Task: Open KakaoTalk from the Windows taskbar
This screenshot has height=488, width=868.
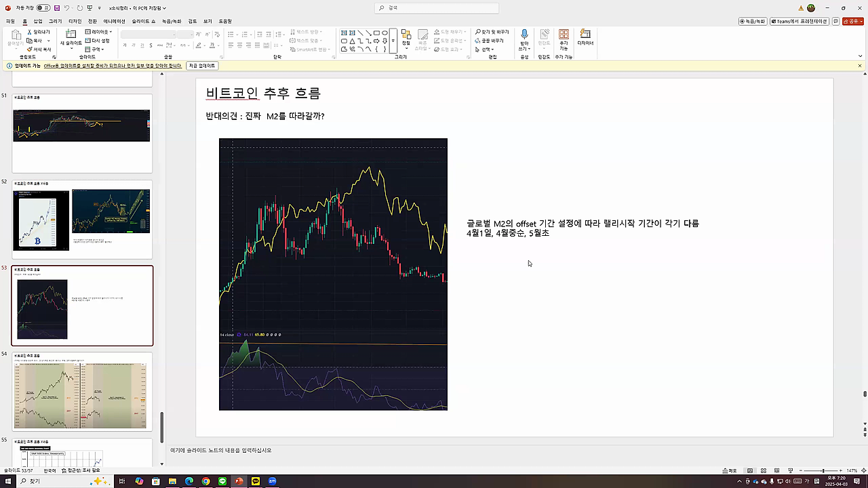Action: click(x=256, y=481)
